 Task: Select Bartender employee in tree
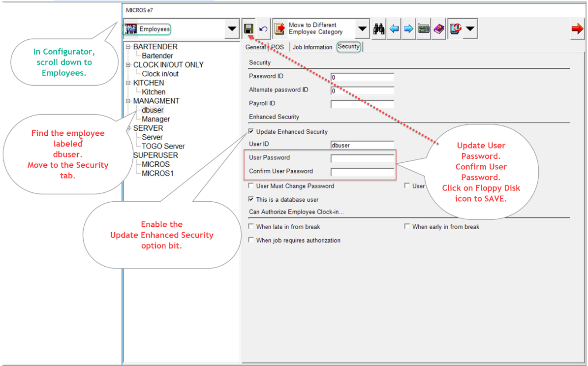pyautogui.click(x=157, y=56)
